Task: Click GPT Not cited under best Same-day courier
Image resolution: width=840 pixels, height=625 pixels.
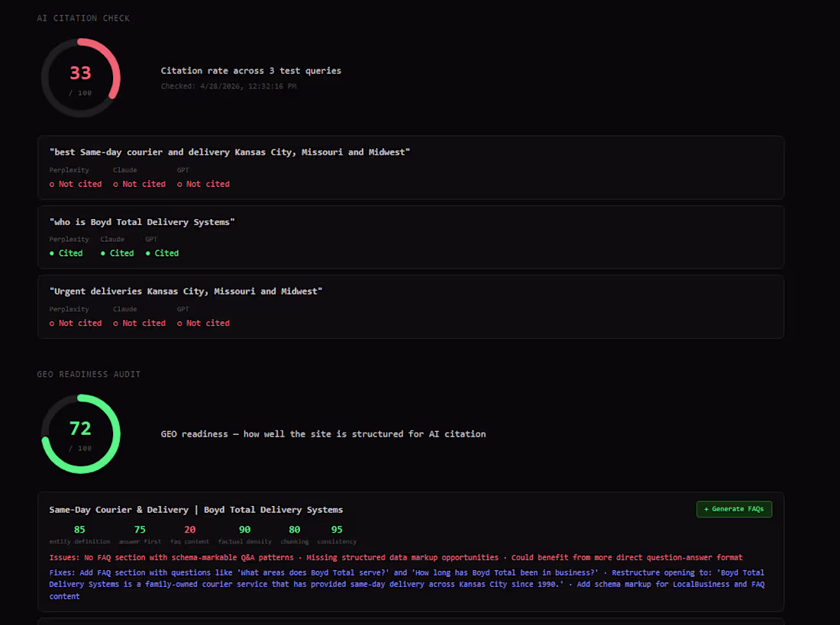Action: (204, 184)
